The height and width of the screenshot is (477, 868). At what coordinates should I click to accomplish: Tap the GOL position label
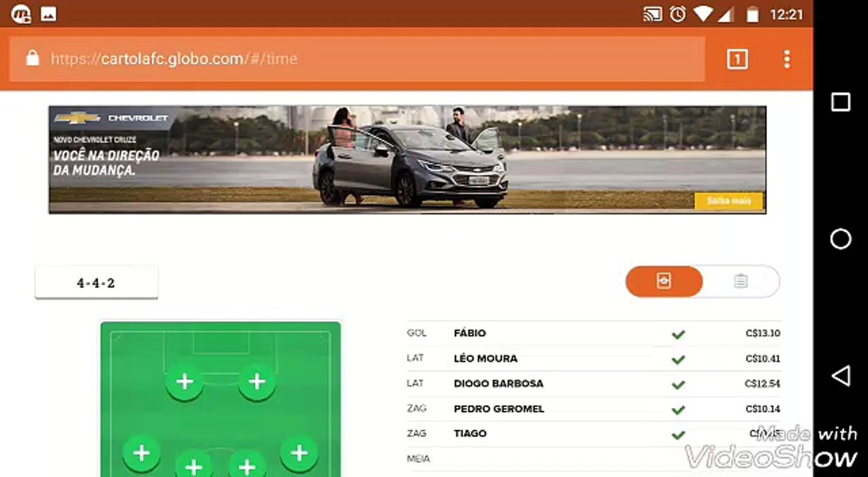pos(417,333)
